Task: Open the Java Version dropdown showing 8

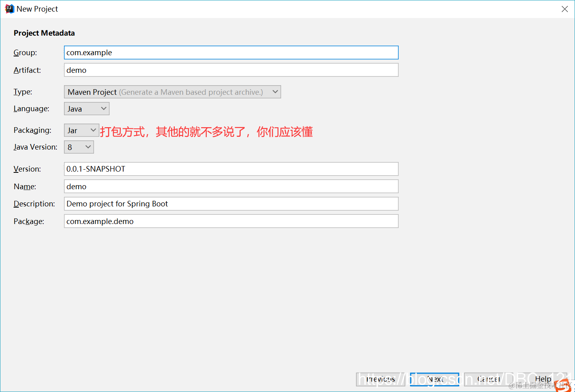Action: click(x=79, y=147)
